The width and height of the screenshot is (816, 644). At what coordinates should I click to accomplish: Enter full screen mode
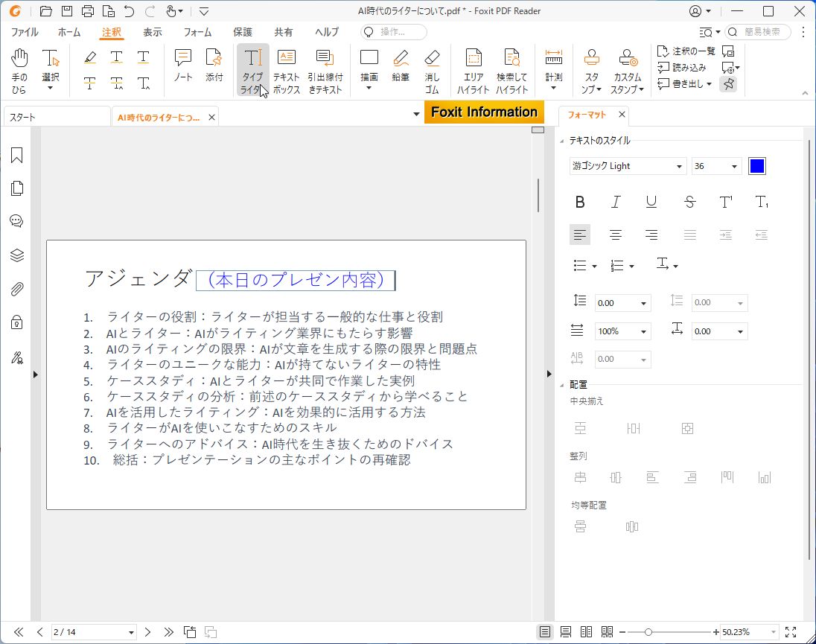pos(791,632)
